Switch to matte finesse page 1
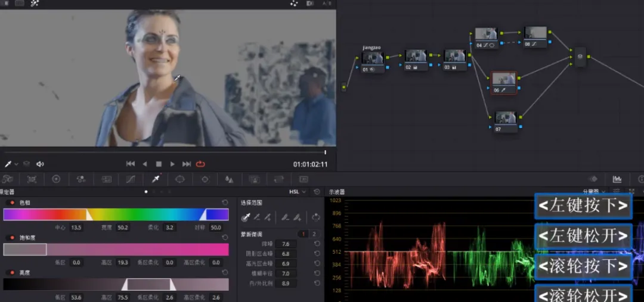The height and width of the screenshot is (302, 644). (x=304, y=234)
